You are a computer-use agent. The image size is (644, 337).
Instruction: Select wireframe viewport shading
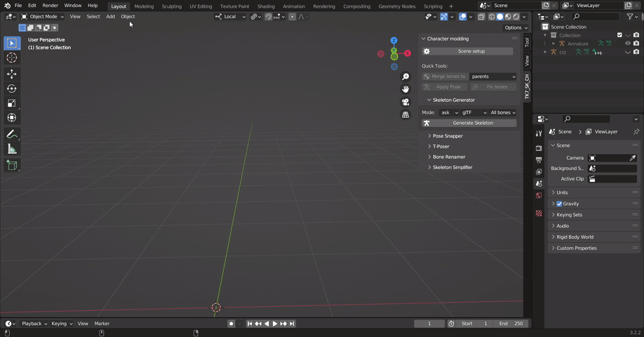pyautogui.click(x=492, y=17)
